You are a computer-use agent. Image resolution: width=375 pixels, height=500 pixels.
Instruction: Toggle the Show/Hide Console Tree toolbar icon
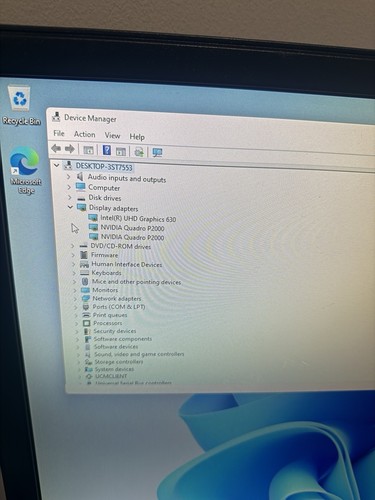coord(88,150)
